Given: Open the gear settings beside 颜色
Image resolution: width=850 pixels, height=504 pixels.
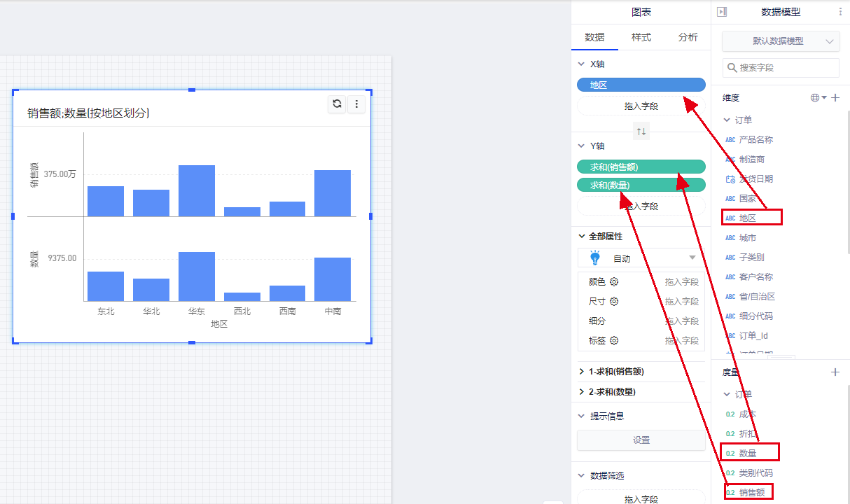Looking at the screenshot, I should click(614, 282).
